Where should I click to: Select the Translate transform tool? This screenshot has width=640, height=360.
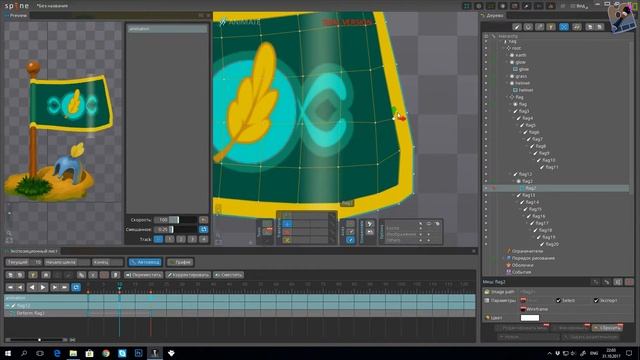click(287, 224)
